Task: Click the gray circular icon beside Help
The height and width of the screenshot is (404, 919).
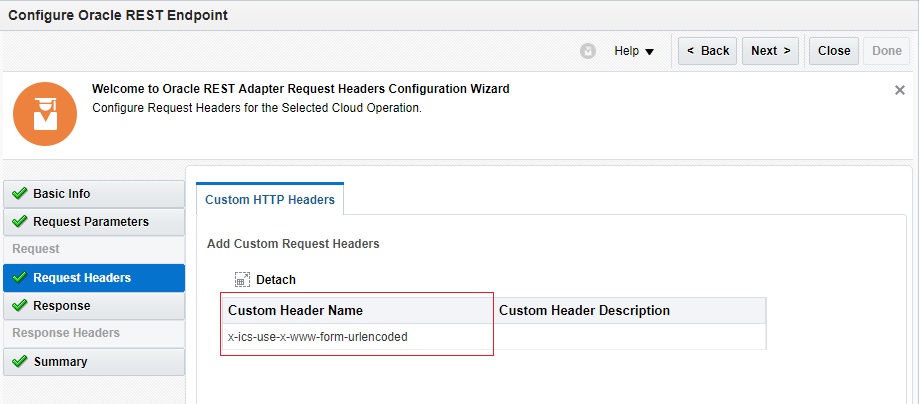Action: (x=588, y=51)
